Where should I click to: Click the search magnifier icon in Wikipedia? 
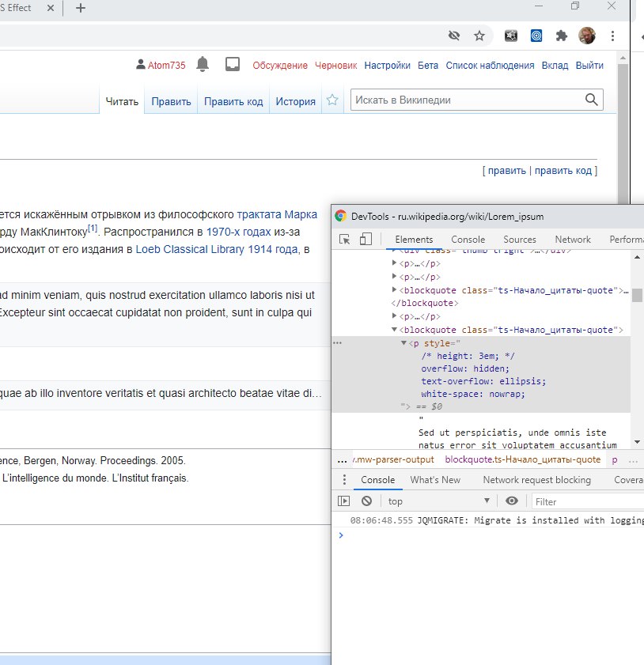click(x=592, y=100)
